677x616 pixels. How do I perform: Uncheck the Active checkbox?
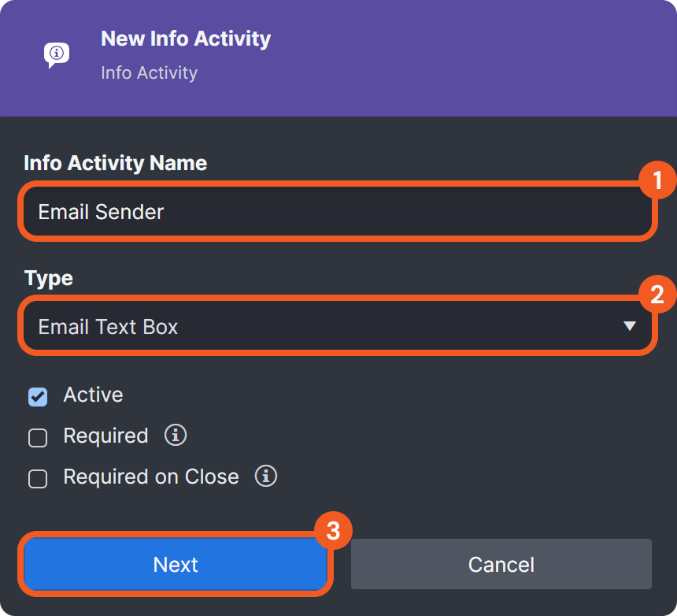[38, 396]
